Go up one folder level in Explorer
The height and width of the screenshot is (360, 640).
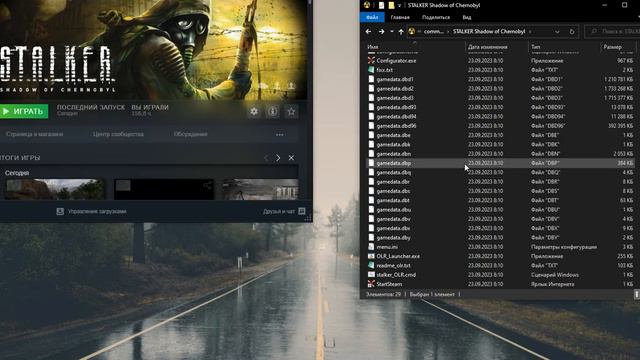pos(401,31)
